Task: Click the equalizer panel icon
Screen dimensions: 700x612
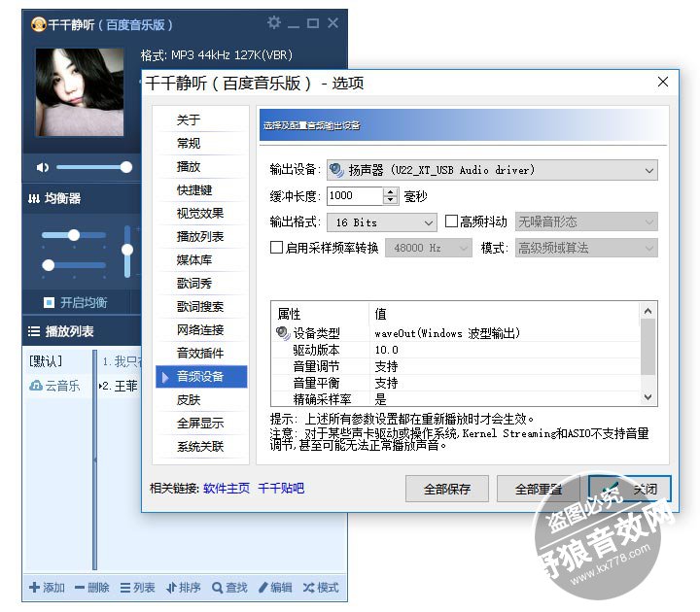Action: (33, 198)
